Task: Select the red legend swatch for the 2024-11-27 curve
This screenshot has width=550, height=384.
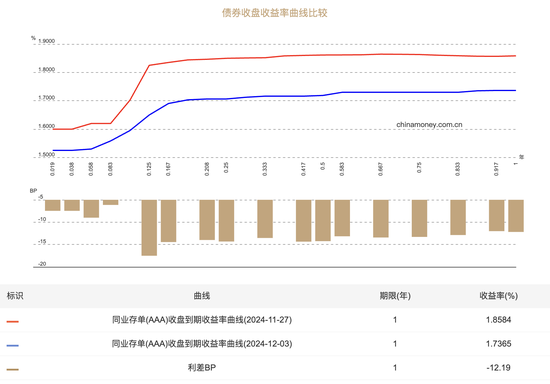Action: [x=13, y=321]
